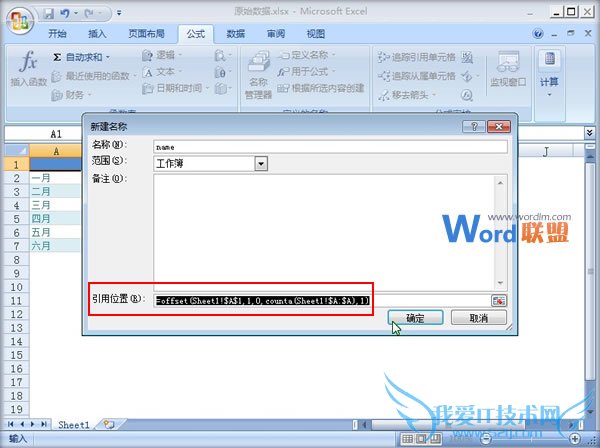
Task: Click cell containing 一月
Action: pos(55,178)
